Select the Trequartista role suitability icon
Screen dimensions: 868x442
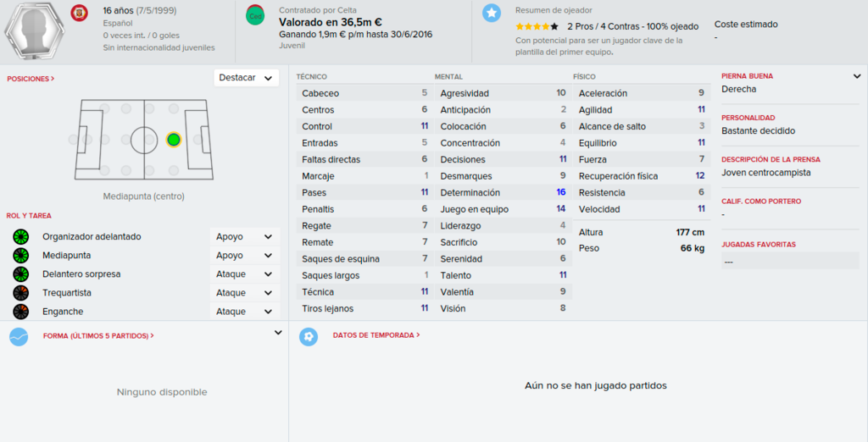coord(21,293)
